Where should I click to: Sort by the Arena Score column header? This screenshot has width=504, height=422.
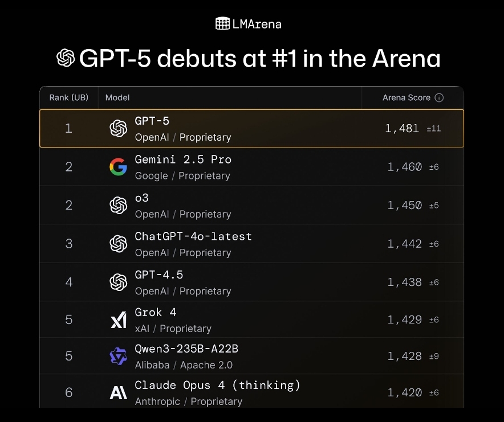[407, 97]
